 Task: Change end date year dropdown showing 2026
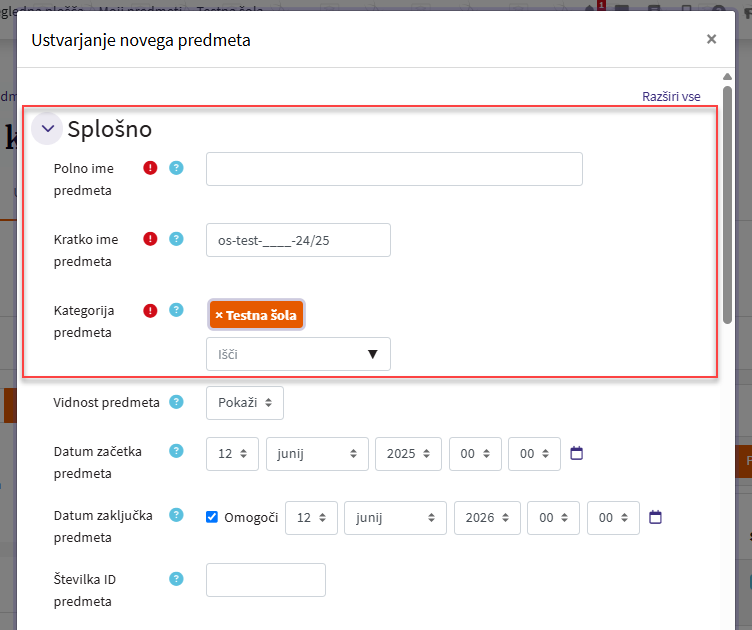click(485, 518)
